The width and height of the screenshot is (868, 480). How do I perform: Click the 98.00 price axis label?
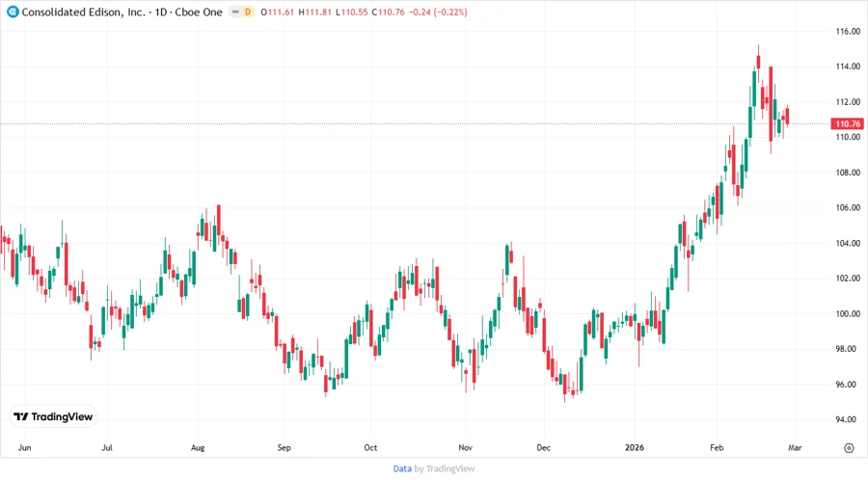(848, 349)
